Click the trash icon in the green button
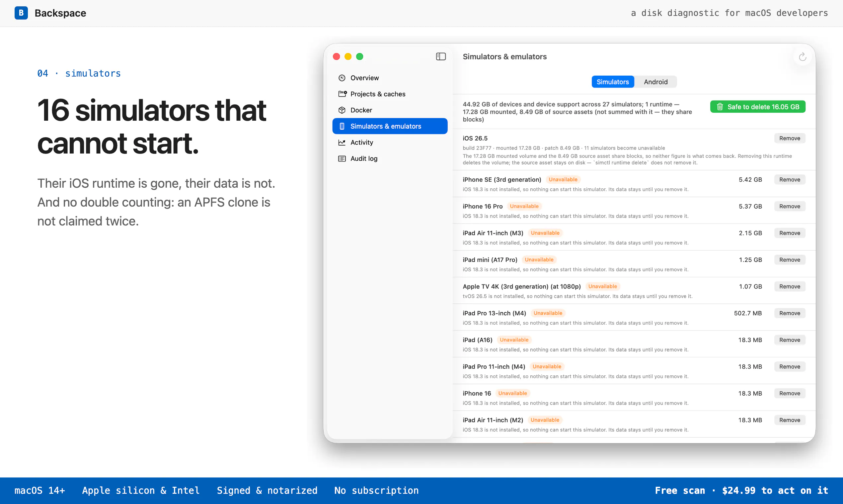Image resolution: width=843 pixels, height=504 pixels. click(720, 107)
